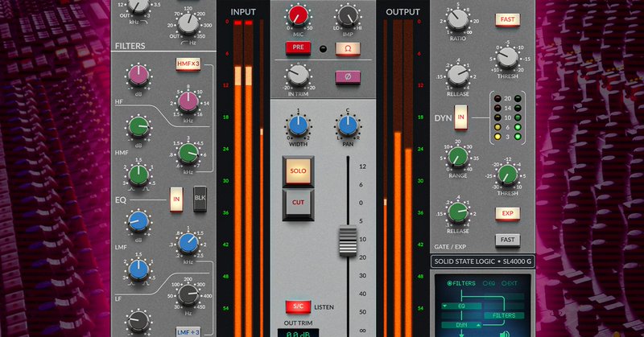
Task: Click the blue PAN knob
Action: coord(348,126)
